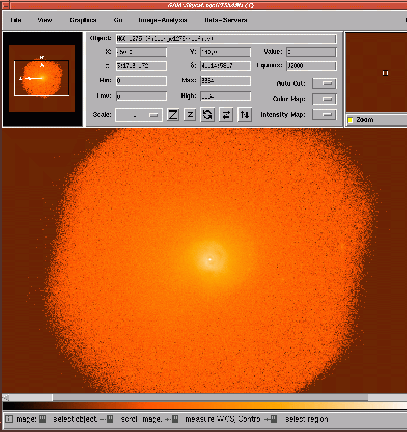The height and width of the screenshot is (432, 407).
Task: Open the Color Map dropdown button
Action: 324,99
